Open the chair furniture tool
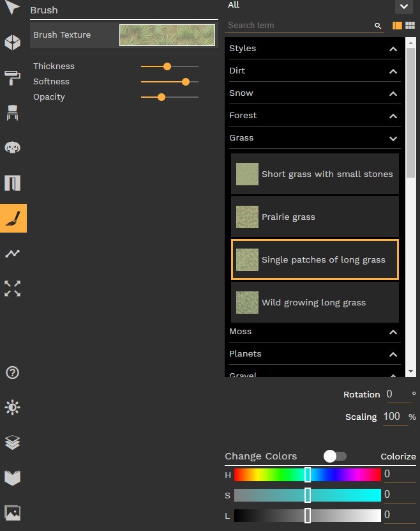Image resolution: width=420 pixels, height=531 pixels. [13, 113]
